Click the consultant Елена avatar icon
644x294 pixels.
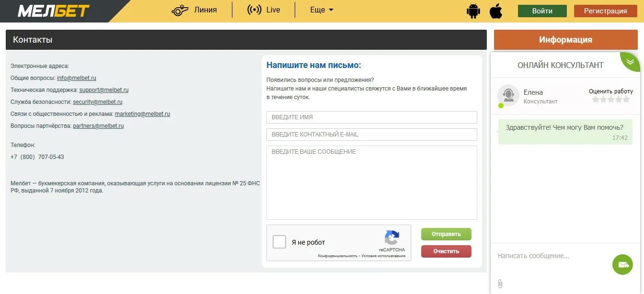tap(509, 95)
